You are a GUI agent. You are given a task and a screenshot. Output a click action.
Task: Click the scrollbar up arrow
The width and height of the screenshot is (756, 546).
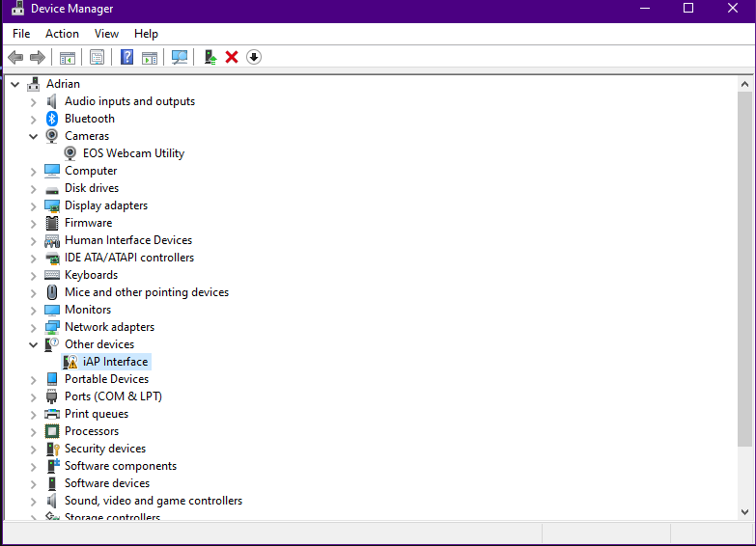[x=744, y=84]
